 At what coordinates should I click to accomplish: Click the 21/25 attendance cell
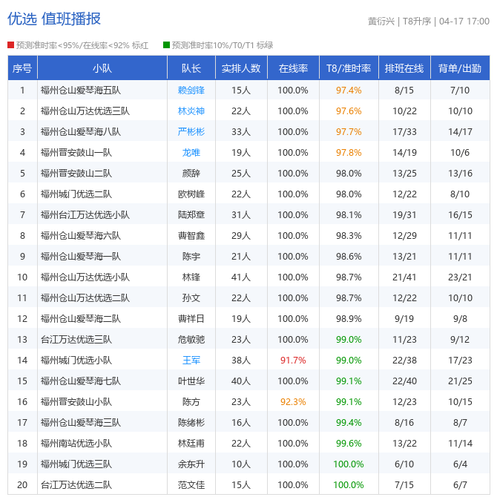tap(460, 381)
